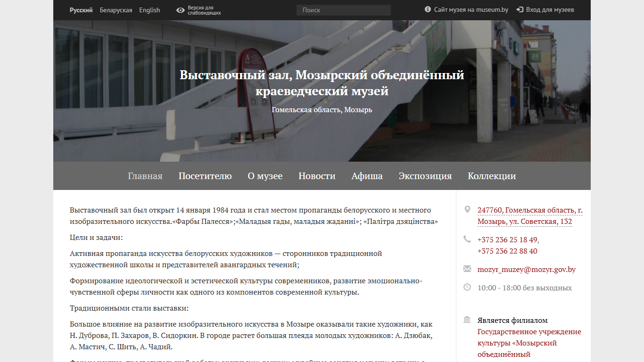This screenshot has width=644, height=362.
Task: Open 'Вход для музеев' login link
Action: coord(550,9)
